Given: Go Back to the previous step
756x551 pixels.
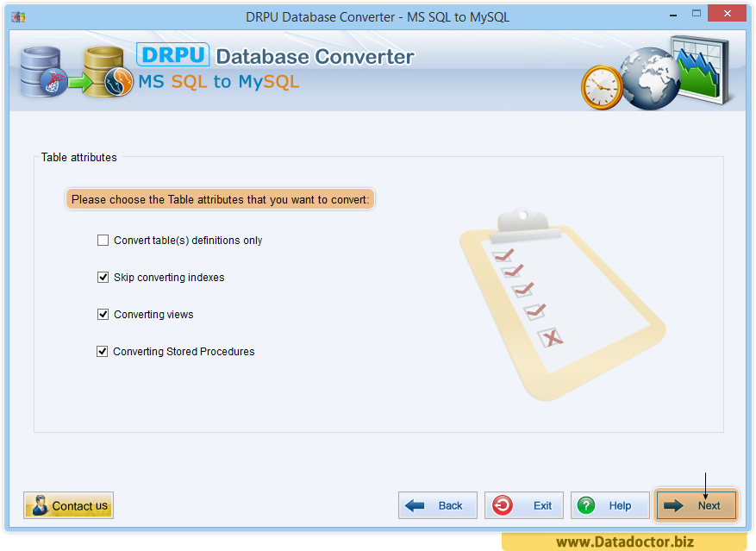Looking at the screenshot, I should point(437,505).
